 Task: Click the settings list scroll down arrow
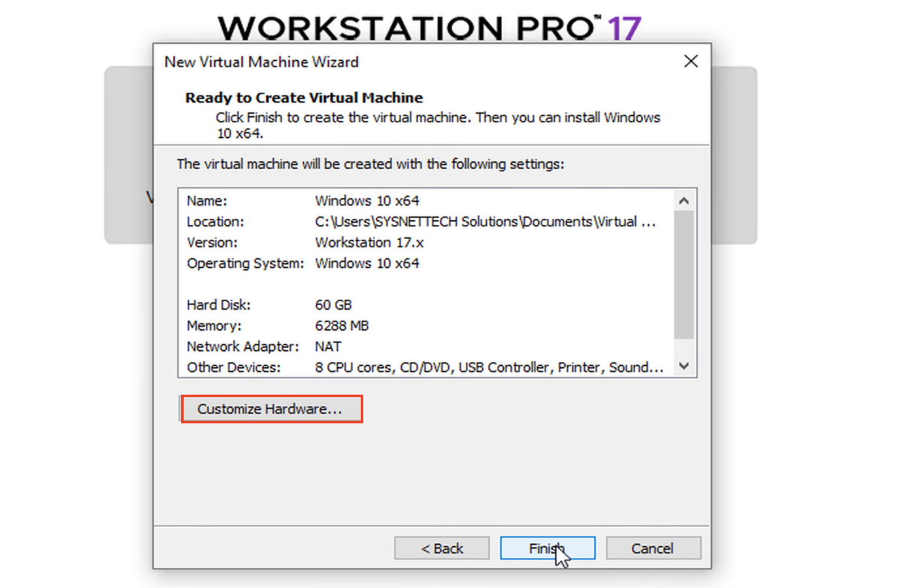[684, 366]
